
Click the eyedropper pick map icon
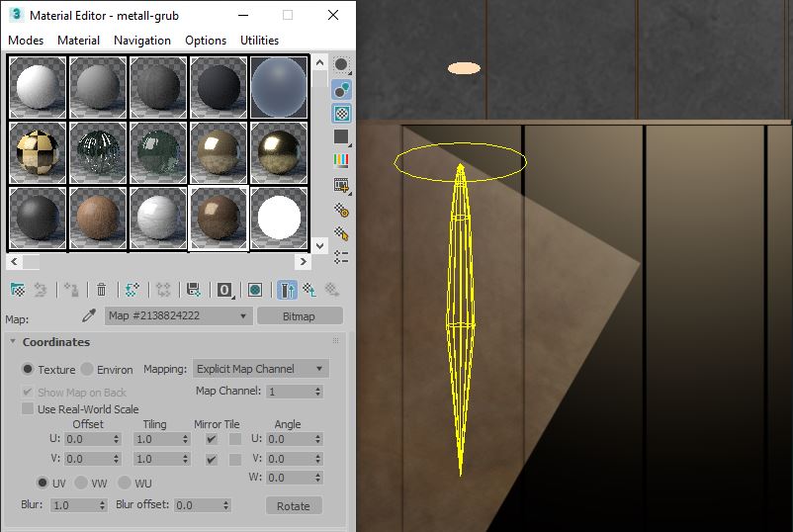(x=89, y=316)
